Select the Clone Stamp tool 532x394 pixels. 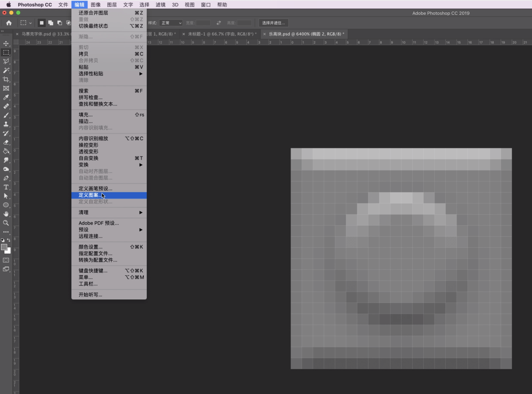(6, 124)
